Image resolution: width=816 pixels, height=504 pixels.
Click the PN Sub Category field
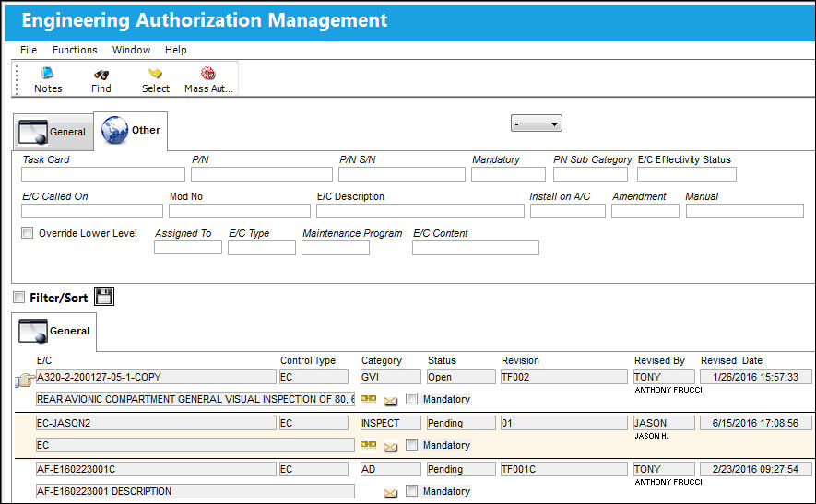[590, 174]
